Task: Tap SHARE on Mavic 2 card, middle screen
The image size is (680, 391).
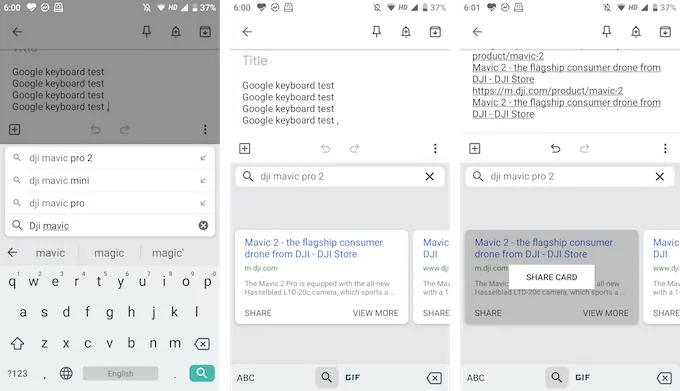Action: tap(258, 313)
